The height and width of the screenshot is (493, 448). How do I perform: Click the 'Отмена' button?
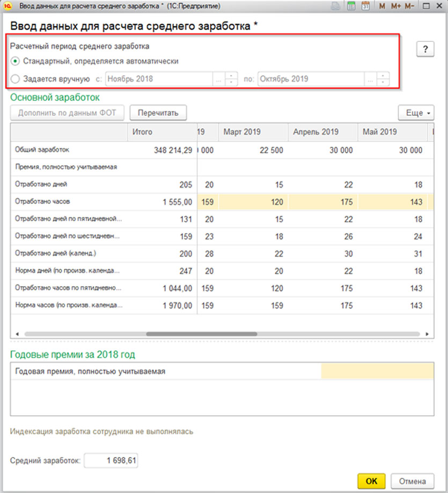tap(413, 481)
